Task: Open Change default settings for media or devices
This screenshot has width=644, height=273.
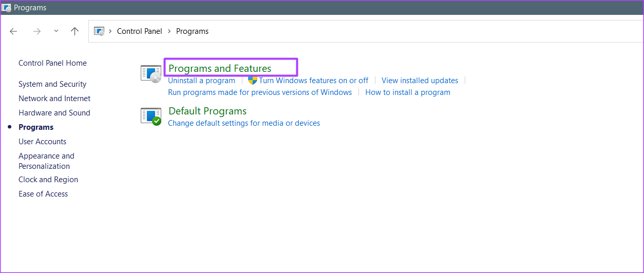Action: point(244,123)
